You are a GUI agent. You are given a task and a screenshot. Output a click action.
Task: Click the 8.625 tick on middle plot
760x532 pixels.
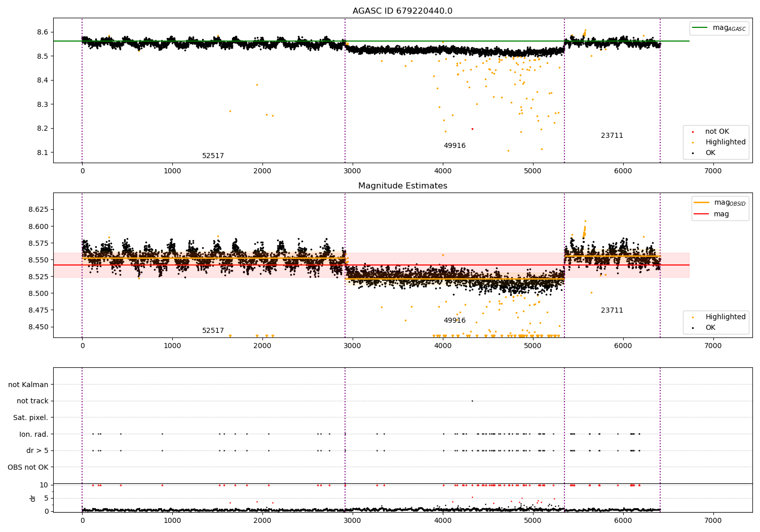(38, 210)
